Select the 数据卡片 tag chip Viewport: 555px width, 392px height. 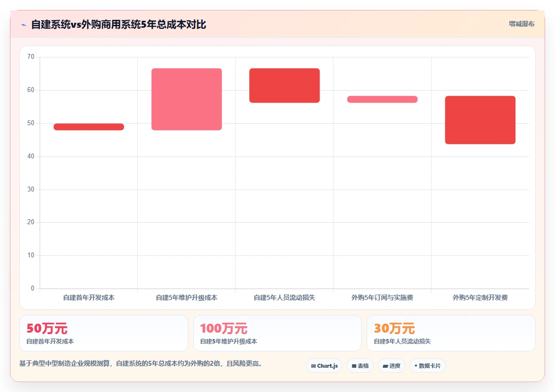(428, 366)
